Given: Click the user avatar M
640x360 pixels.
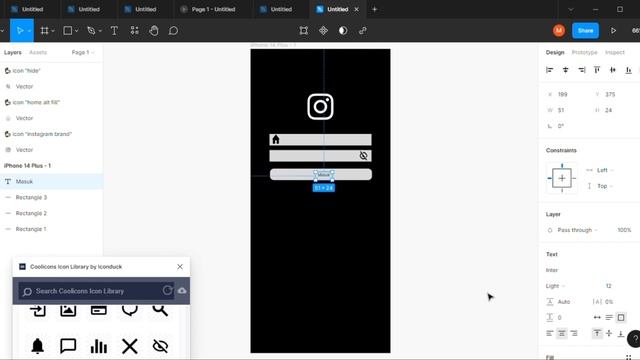Looking at the screenshot, I should (559, 31).
